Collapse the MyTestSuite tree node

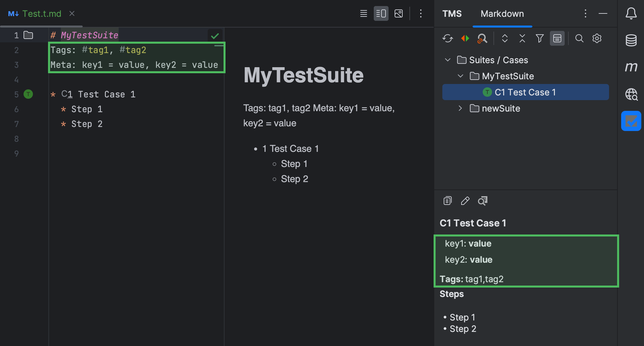click(x=460, y=76)
